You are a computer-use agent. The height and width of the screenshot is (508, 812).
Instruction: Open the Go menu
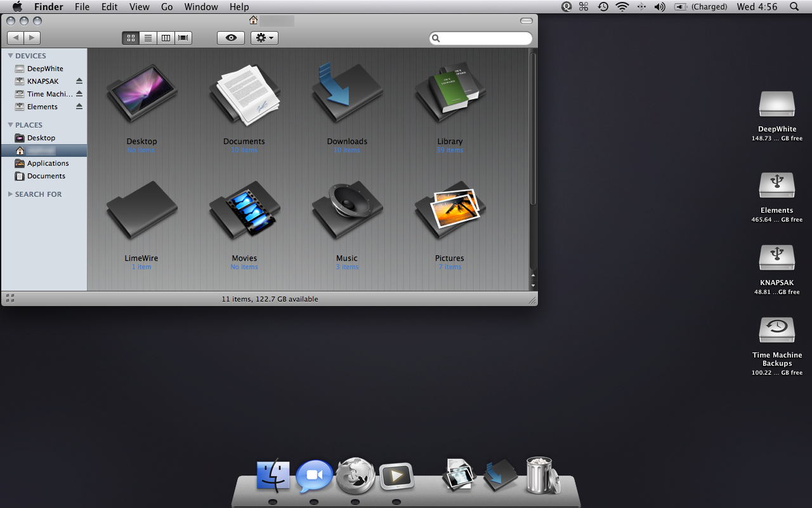tap(167, 7)
